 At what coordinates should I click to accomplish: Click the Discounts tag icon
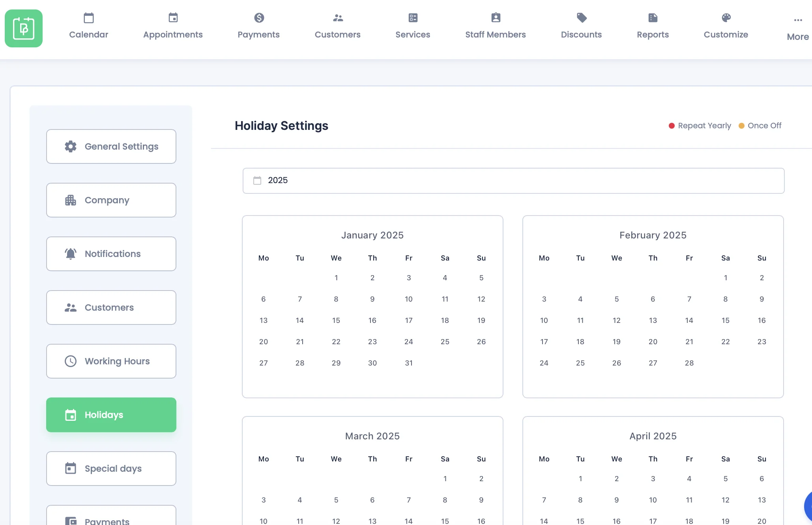(582, 18)
